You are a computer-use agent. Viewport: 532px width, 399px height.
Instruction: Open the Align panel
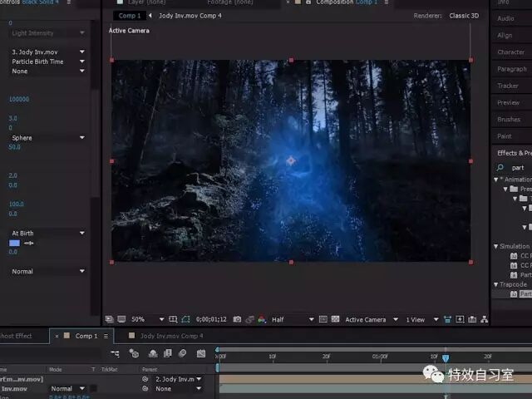click(505, 35)
